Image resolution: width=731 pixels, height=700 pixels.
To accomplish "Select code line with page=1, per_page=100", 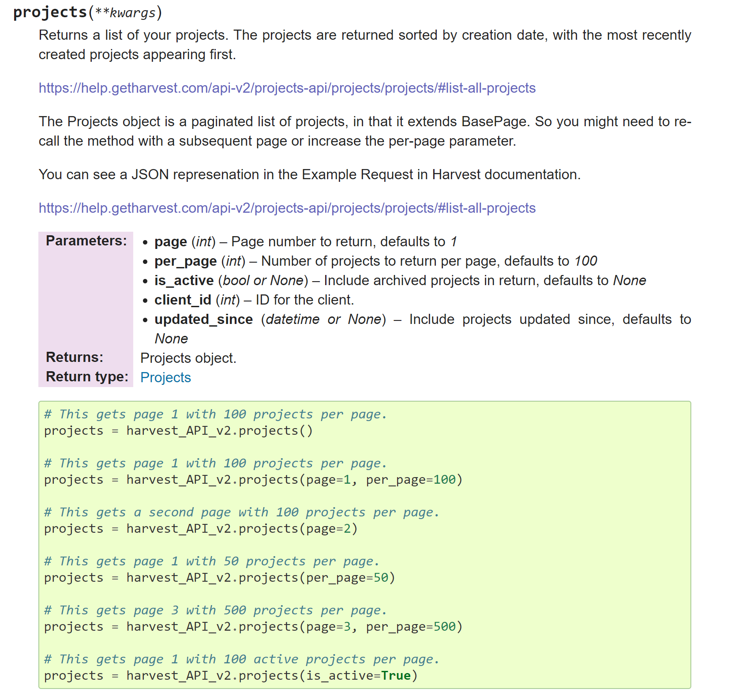I will (252, 479).
